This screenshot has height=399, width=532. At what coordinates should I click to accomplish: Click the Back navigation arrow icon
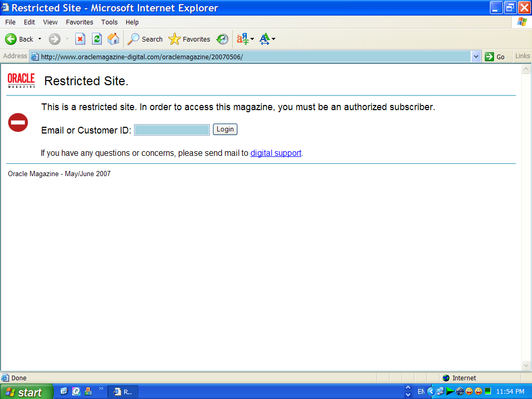coord(11,39)
